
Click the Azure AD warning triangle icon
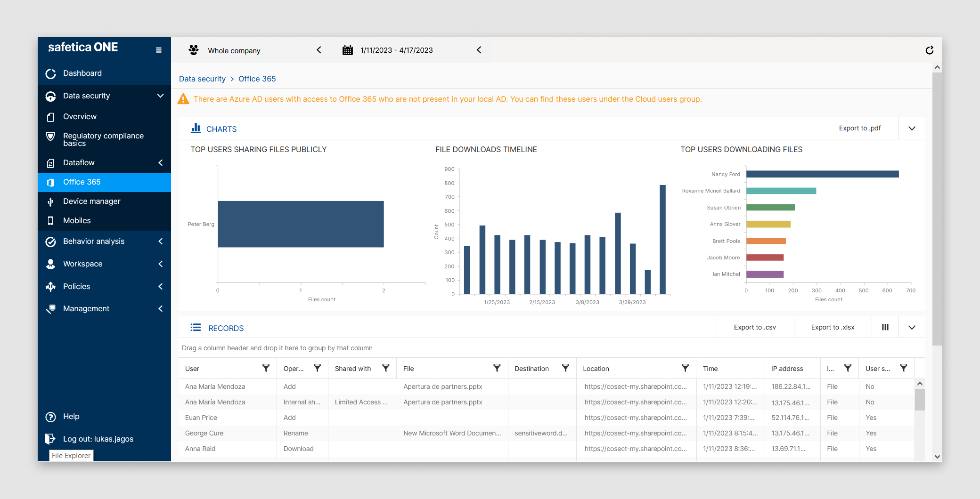click(x=183, y=99)
